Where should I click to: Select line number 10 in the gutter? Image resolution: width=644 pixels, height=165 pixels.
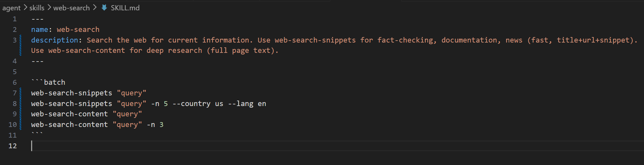[13, 125]
